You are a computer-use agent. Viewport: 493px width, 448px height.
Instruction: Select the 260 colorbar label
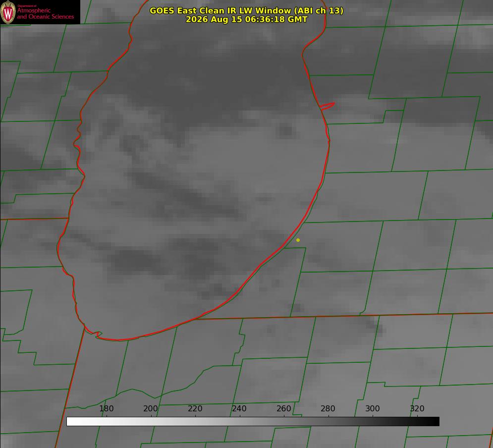283,408
